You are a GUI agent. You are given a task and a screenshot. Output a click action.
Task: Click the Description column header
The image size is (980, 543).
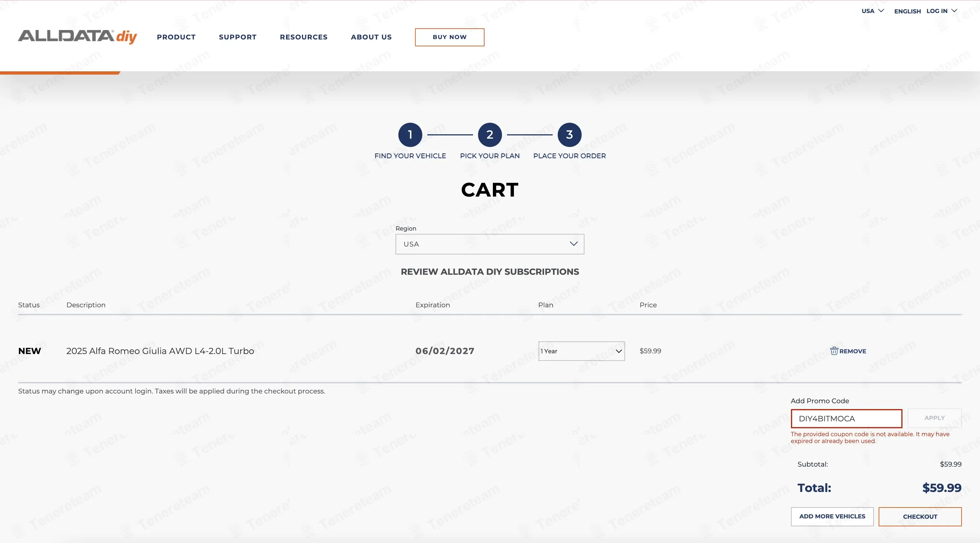pos(86,305)
